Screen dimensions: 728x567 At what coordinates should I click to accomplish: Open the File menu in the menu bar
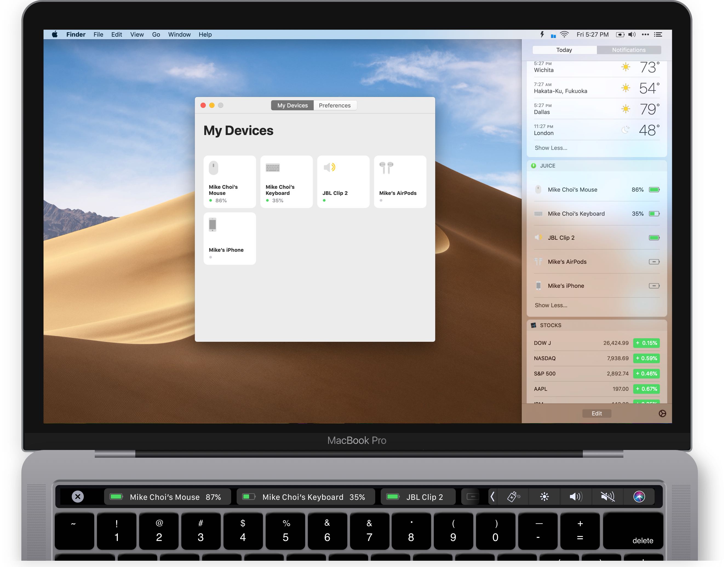coord(98,34)
